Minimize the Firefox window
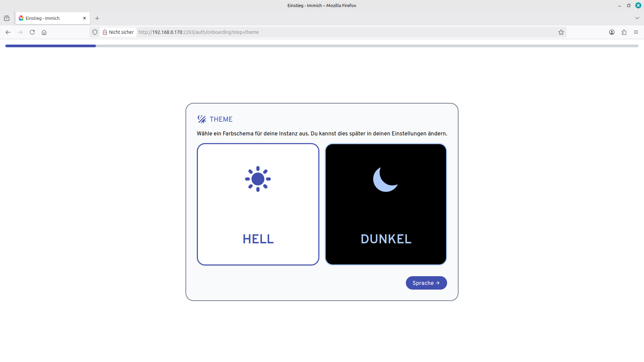This screenshot has height=362, width=644. click(x=620, y=5)
